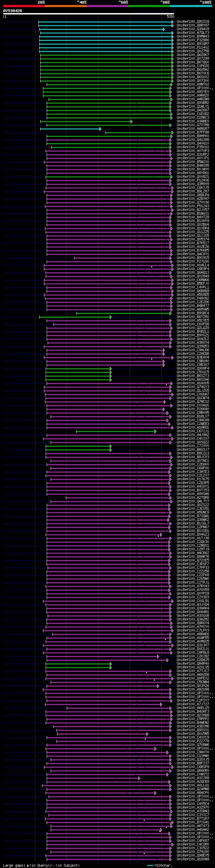Select the UniRef100_P17675 label
This screenshot has height=868, width=215.
(x=193, y=479)
